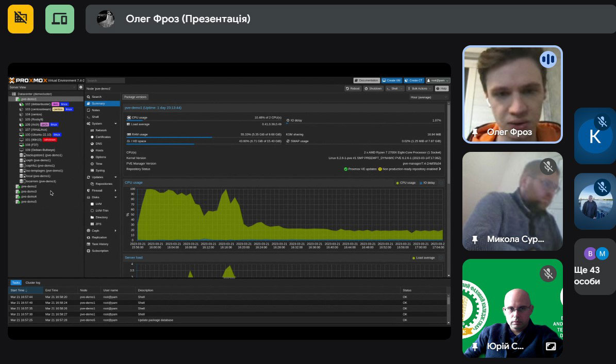Click the Reboot node button

[x=353, y=89]
